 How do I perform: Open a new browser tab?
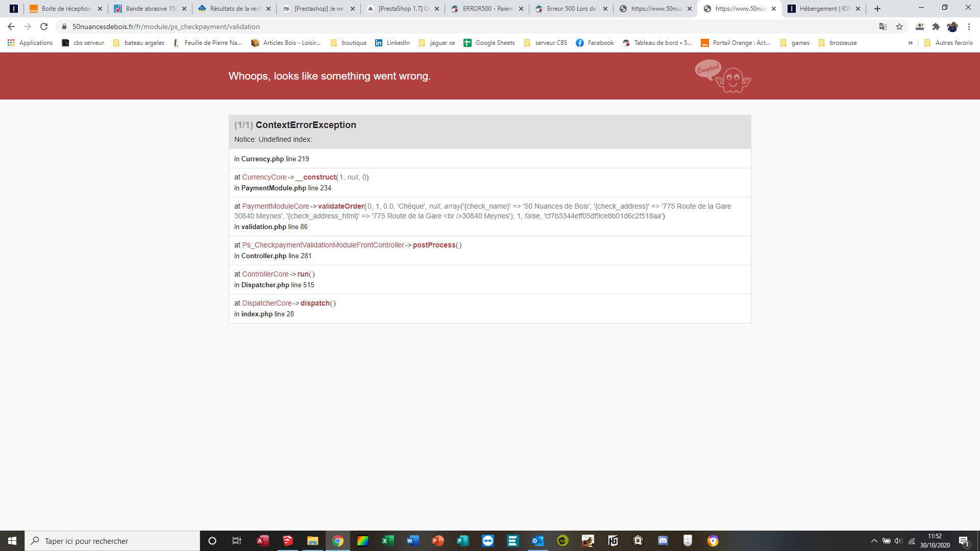877,9
